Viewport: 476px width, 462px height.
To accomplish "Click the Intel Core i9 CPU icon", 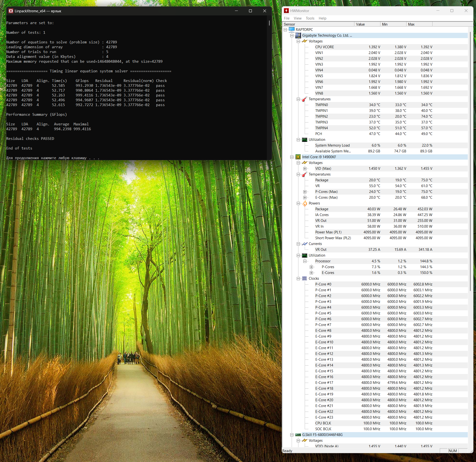I will 298,157.
